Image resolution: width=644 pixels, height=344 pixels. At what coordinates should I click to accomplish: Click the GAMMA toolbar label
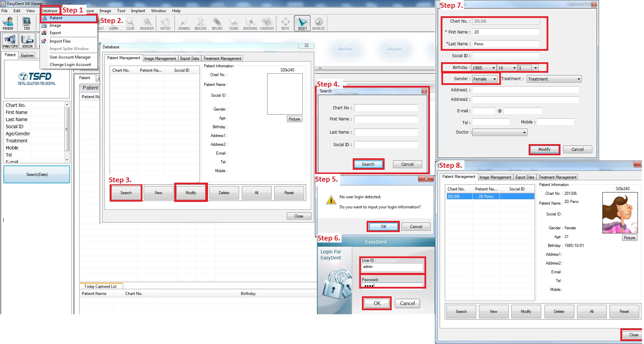coord(114,28)
